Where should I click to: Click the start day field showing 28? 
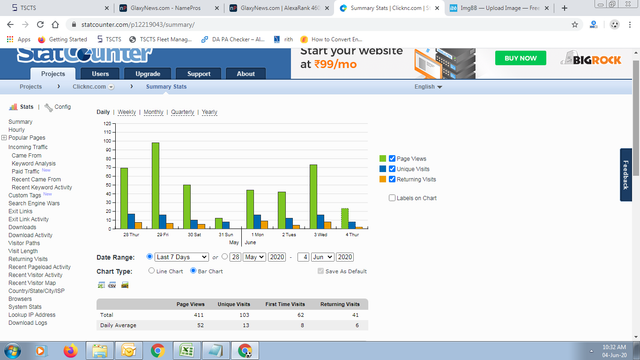tap(236, 257)
